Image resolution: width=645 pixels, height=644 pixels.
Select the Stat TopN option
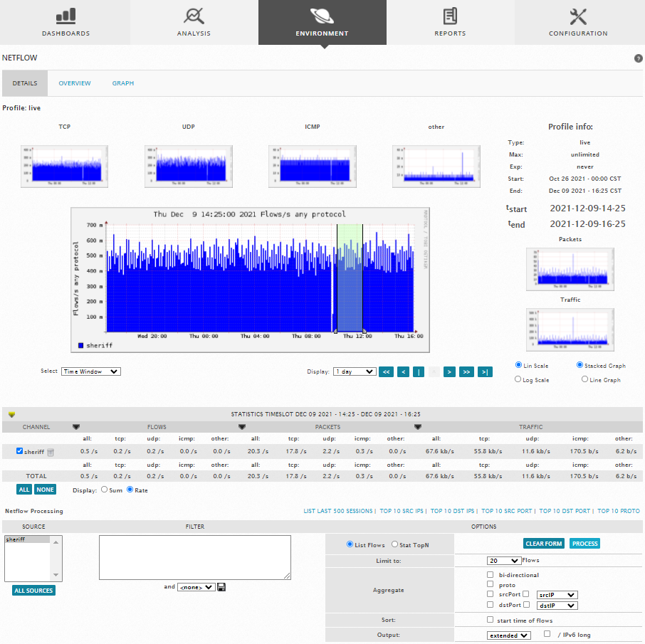coord(395,544)
